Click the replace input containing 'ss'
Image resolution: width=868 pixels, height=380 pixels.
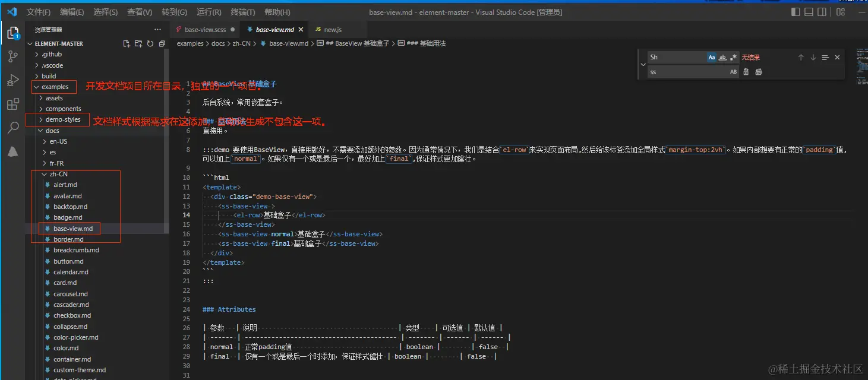[x=688, y=72]
